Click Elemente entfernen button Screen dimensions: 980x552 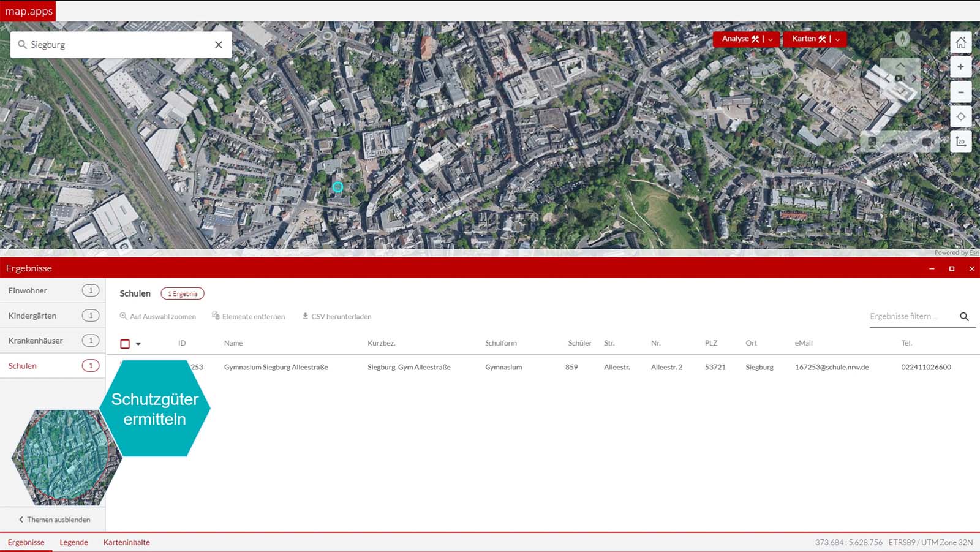coord(249,317)
